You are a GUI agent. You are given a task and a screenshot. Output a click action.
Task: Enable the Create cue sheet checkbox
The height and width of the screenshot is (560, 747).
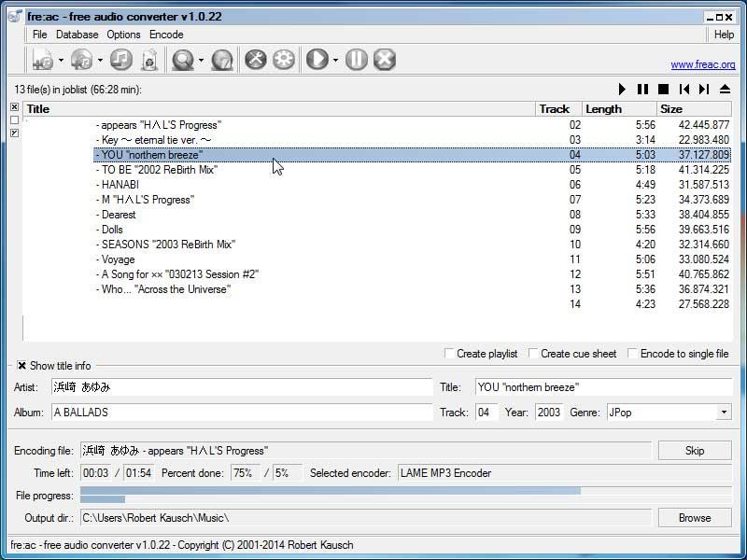coord(533,354)
